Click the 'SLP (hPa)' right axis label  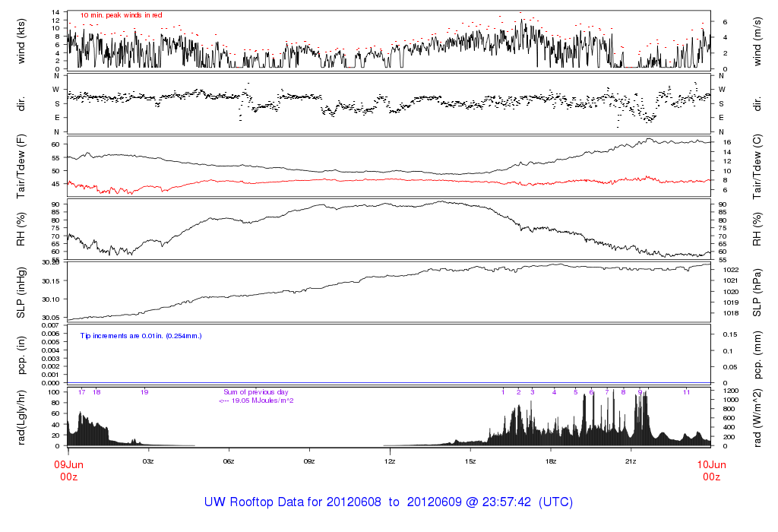(757, 290)
